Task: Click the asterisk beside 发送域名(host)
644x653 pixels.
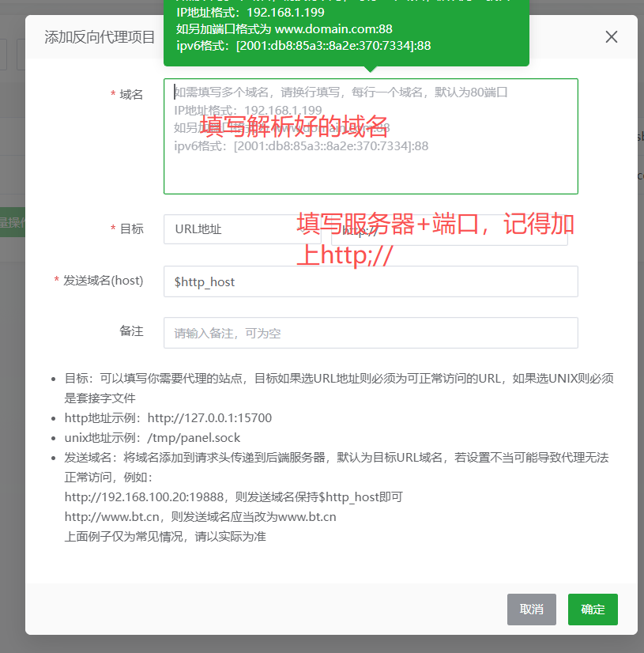Action: tap(56, 280)
